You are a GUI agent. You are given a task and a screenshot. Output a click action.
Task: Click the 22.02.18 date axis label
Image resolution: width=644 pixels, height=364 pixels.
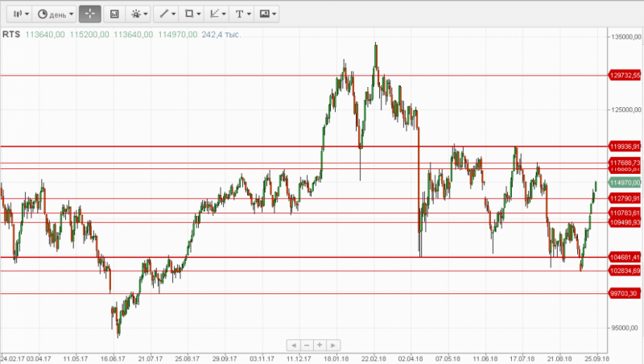pyautogui.click(x=374, y=358)
